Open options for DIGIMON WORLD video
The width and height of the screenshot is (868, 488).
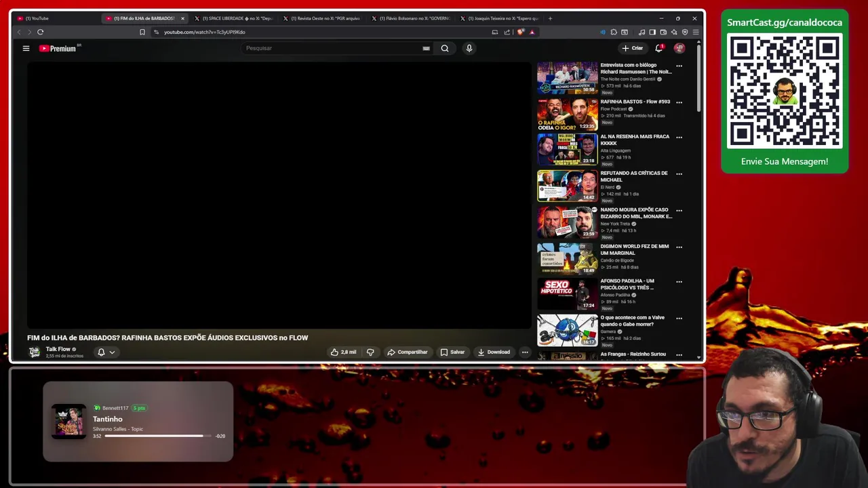tap(679, 247)
